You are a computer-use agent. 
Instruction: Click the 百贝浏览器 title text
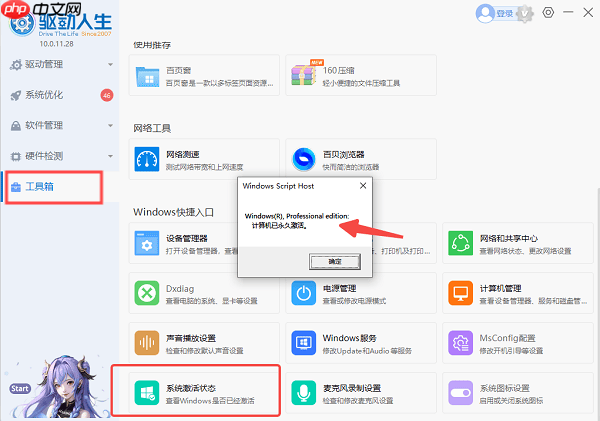344,154
